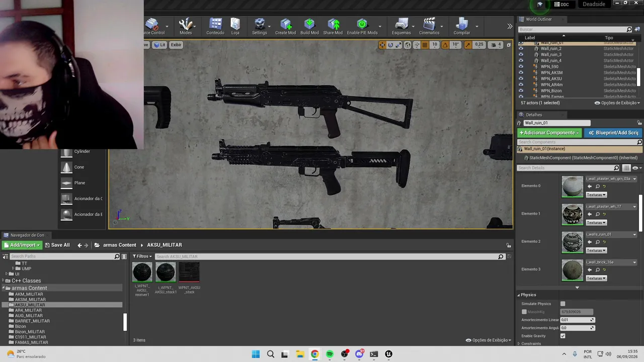The image size is (644, 362).
Task: Click the Compilar toolbar icon
Action: click(x=462, y=26)
